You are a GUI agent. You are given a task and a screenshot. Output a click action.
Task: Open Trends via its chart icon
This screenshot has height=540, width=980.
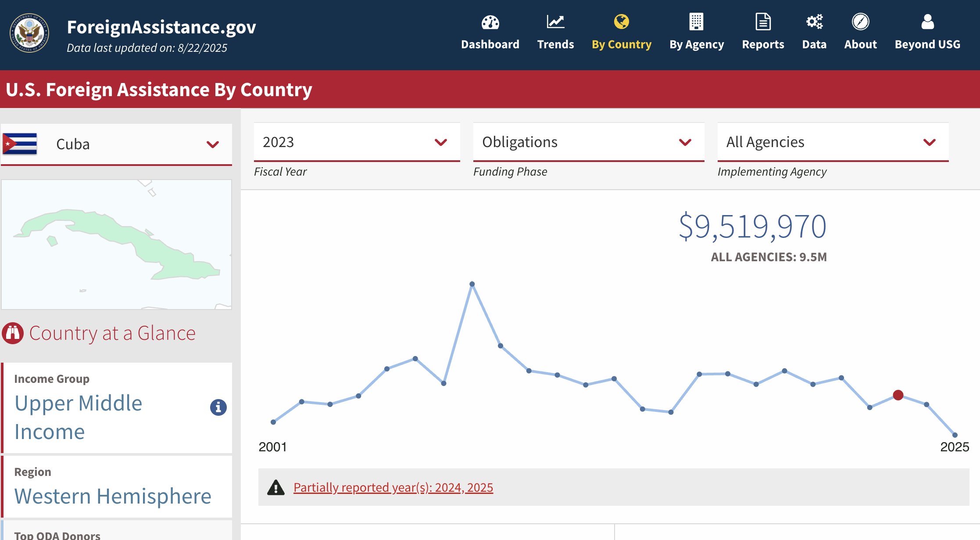[555, 22]
